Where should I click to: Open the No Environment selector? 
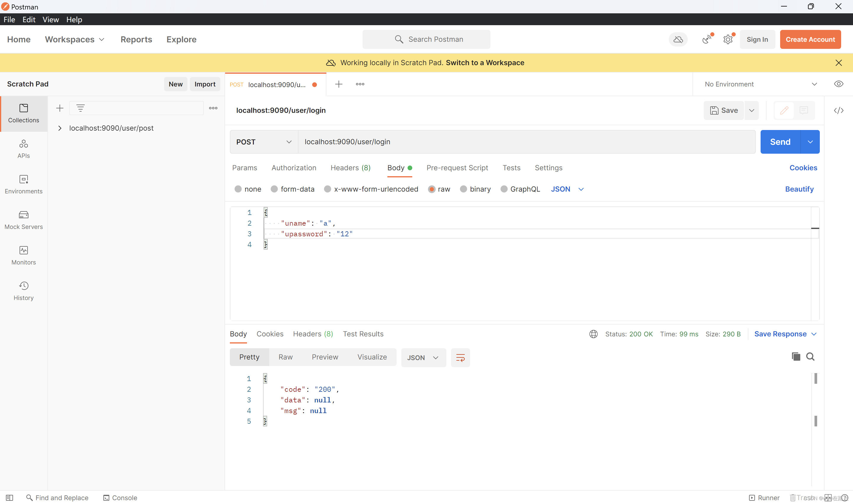760,84
